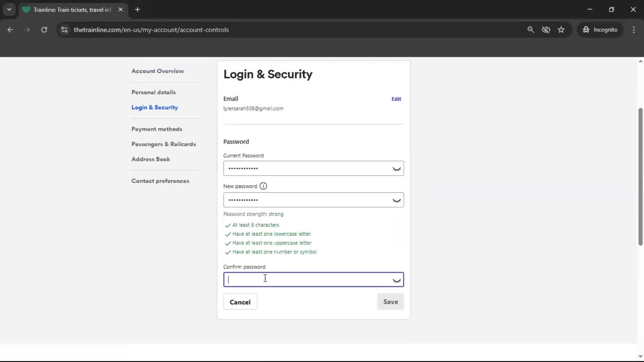Click the info icon beside New password
644x362 pixels.
coord(263,186)
